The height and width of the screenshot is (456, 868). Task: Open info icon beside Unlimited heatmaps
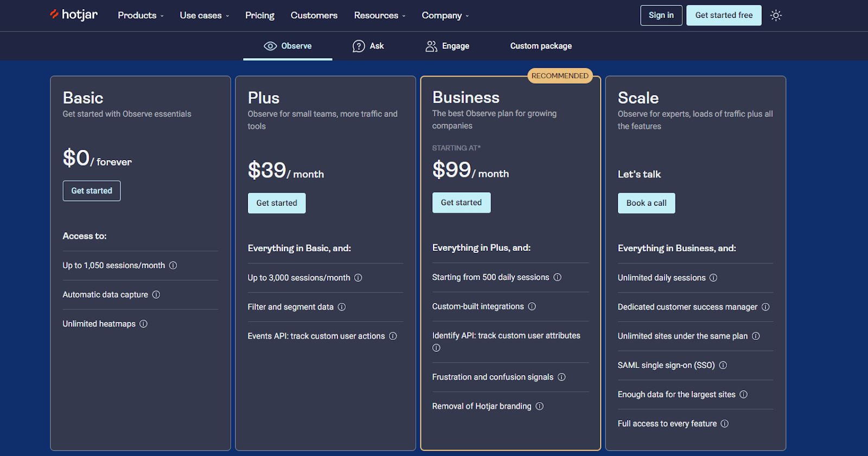tap(144, 324)
